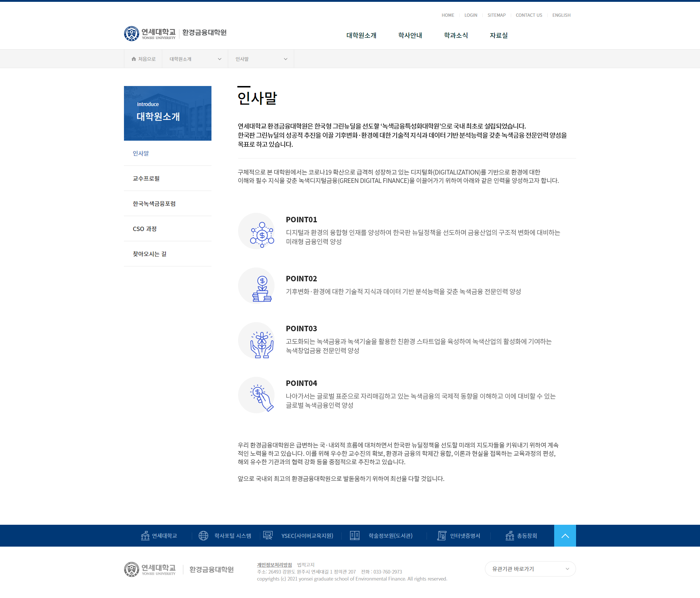Click the book icon for 학술정보원(도서관)
This screenshot has height=598, width=700.
(x=354, y=536)
